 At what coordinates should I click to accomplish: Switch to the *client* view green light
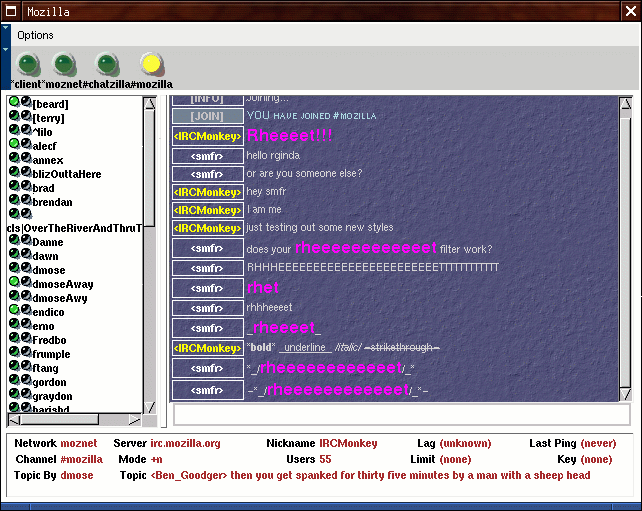click(x=28, y=65)
